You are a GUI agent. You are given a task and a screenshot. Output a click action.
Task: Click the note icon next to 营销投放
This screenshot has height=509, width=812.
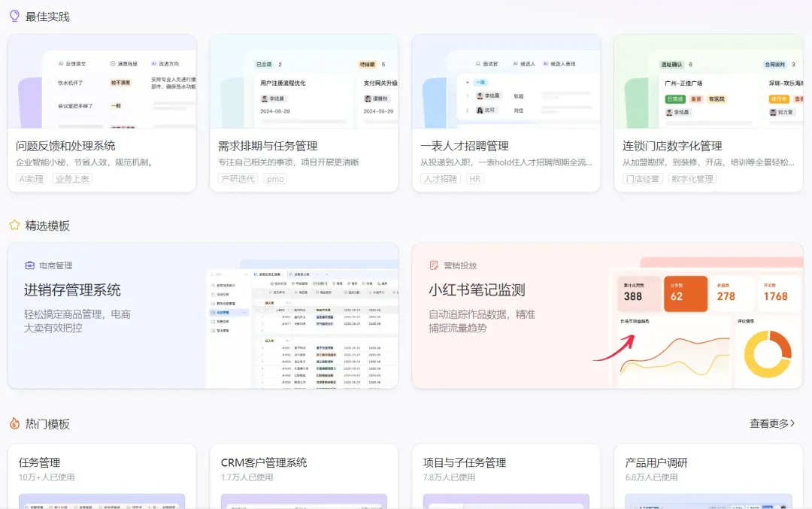point(434,265)
